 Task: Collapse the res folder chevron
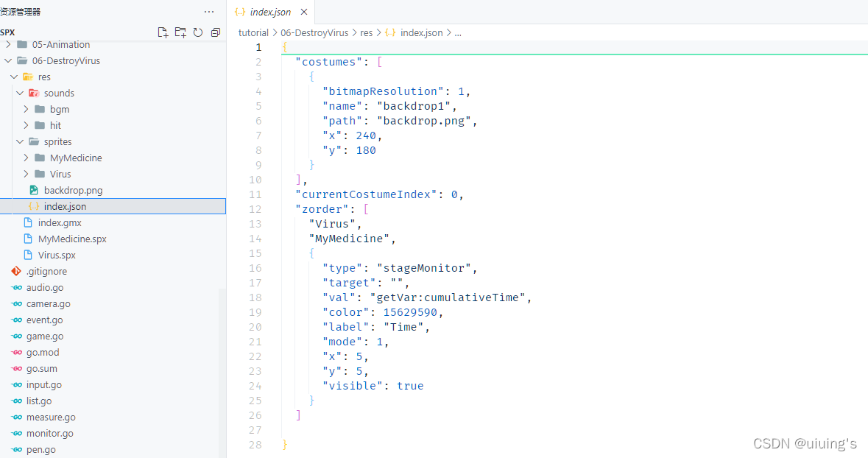click(15, 77)
